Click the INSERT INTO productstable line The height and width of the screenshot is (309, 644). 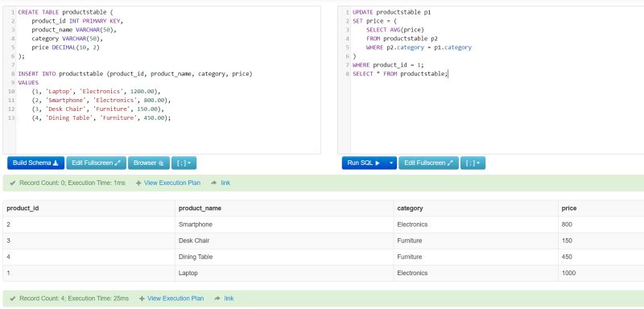coord(135,74)
